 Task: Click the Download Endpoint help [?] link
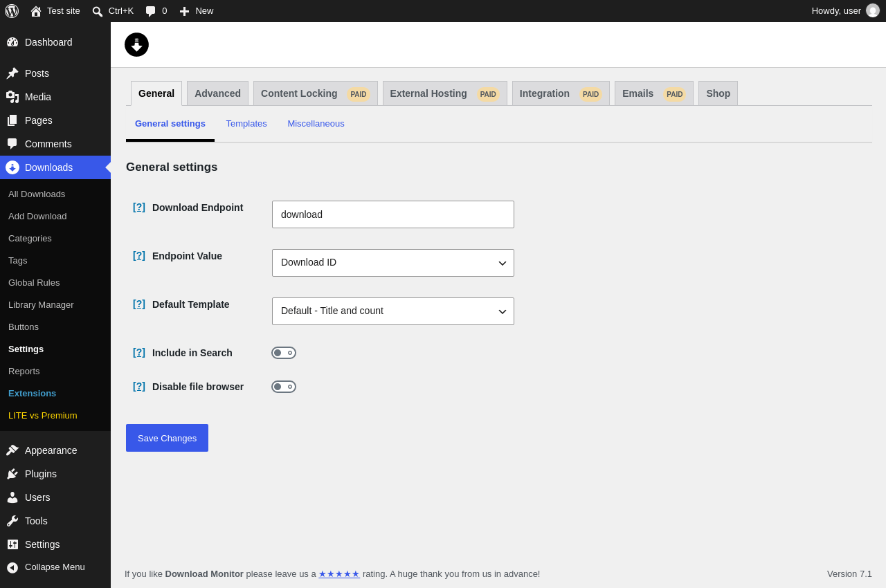point(139,208)
